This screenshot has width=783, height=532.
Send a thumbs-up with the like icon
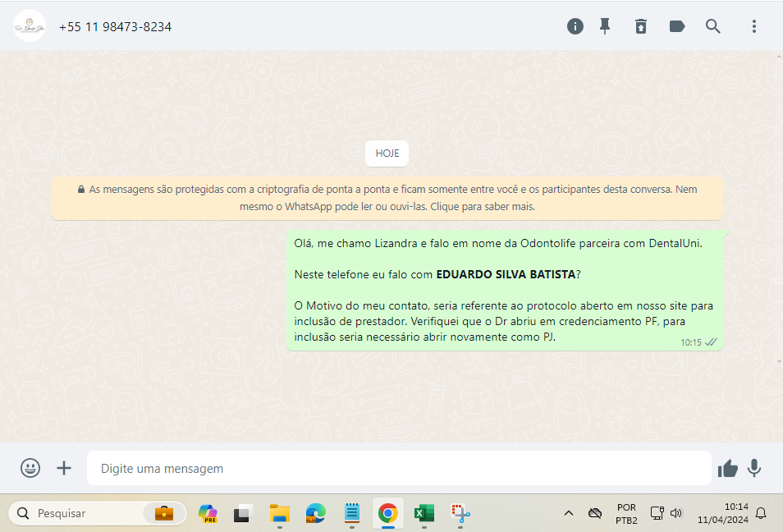click(x=728, y=468)
